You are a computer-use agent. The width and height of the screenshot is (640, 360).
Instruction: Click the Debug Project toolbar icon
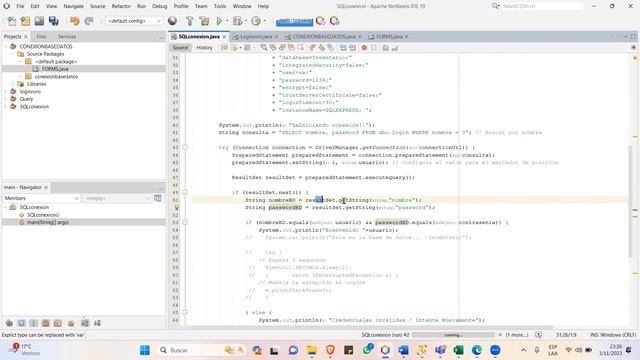[x=237, y=21]
